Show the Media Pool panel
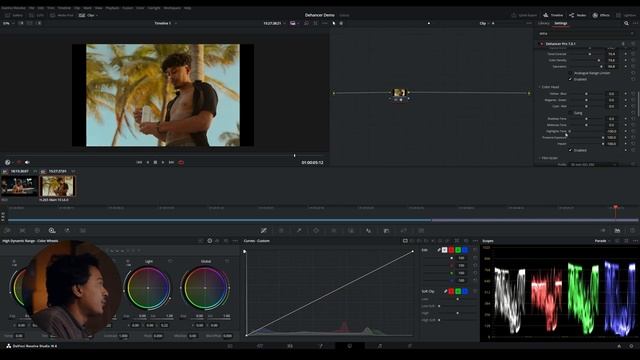This screenshot has width=640, height=360. point(62,15)
